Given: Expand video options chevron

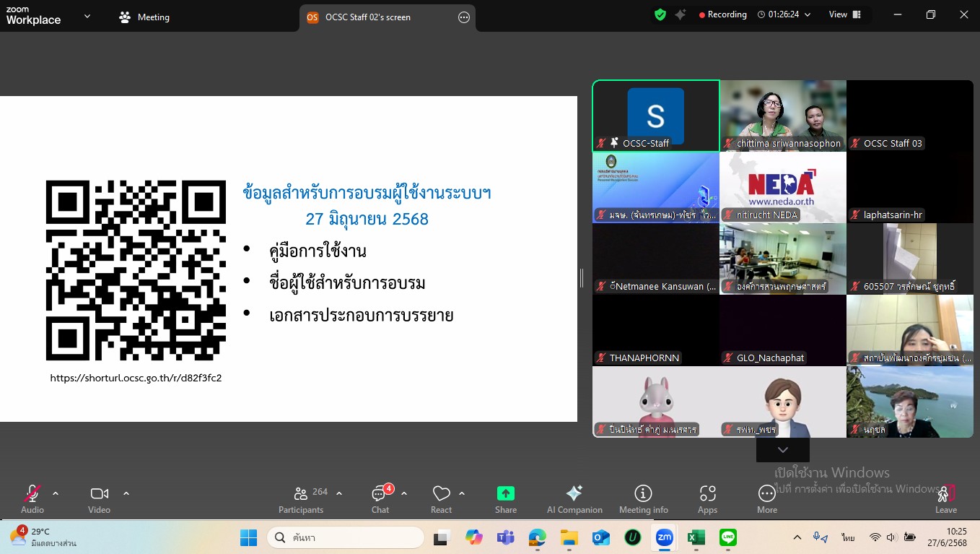Looking at the screenshot, I should 126,494.
